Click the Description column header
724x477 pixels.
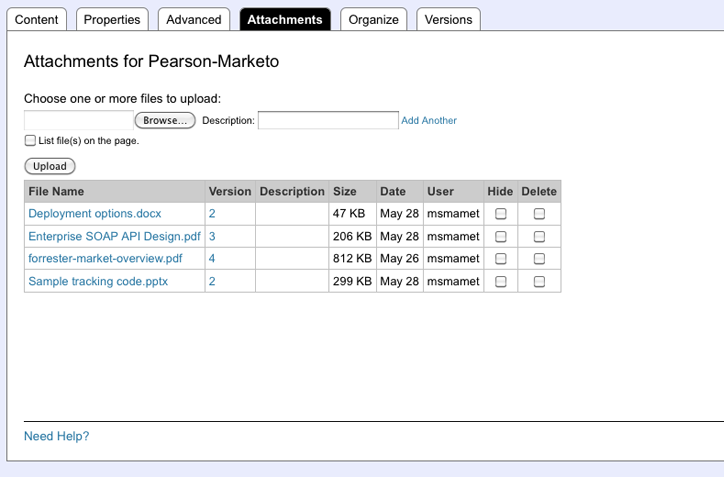tap(292, 192)
